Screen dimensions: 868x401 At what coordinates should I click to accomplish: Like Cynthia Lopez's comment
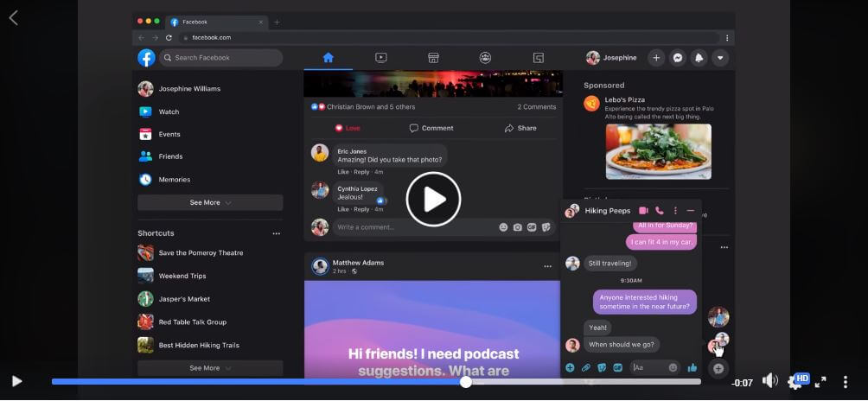click(x=343, y=210)
